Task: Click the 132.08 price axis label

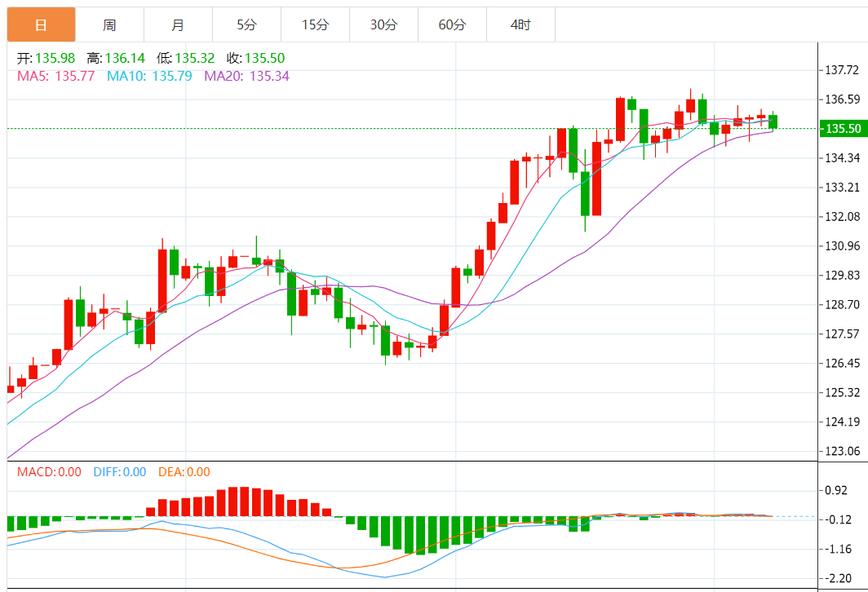Action: point(842,216)
